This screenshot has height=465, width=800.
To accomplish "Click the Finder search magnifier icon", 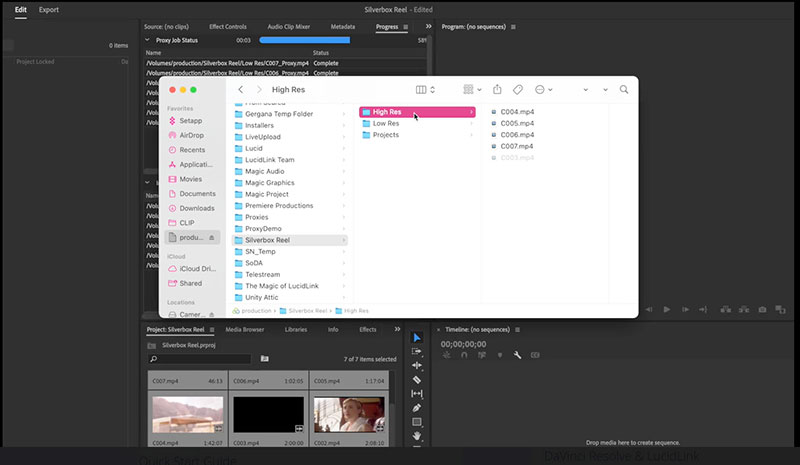I will point(624,89).
